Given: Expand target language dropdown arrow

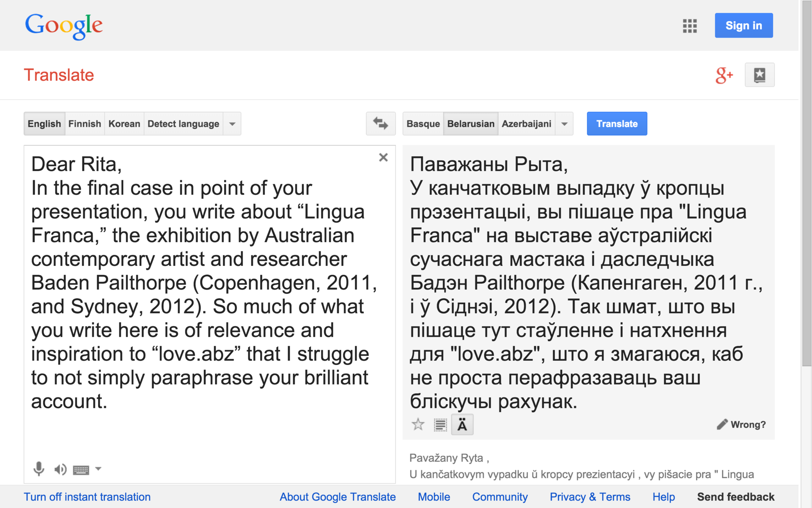Looking at the screenshot, I should [564, 124].
